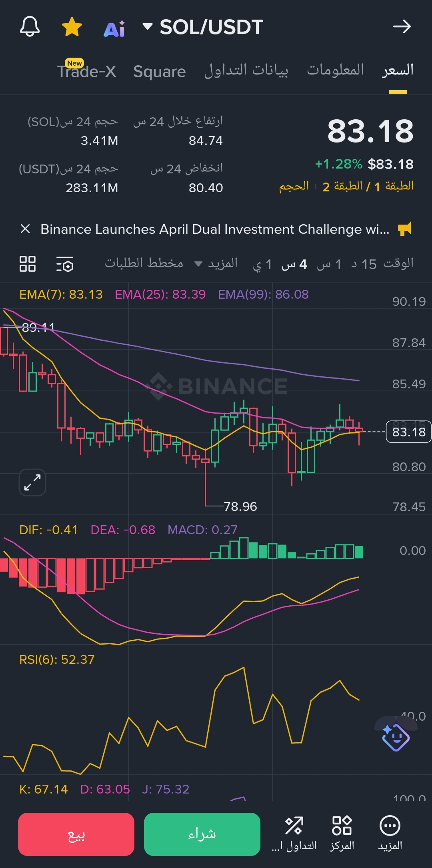Open the المعلومات tab
Screen dimensions: 432x868
coord(336,70)
